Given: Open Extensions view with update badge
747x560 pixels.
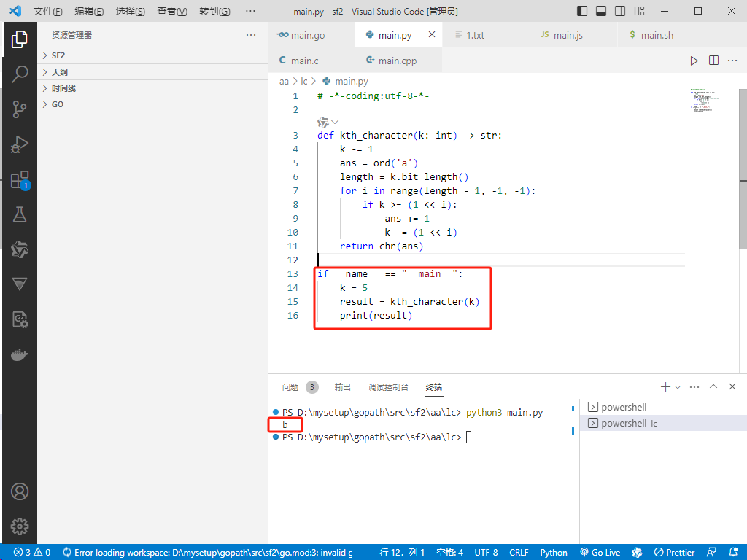Looking at the screenshot, I should 20,180.
